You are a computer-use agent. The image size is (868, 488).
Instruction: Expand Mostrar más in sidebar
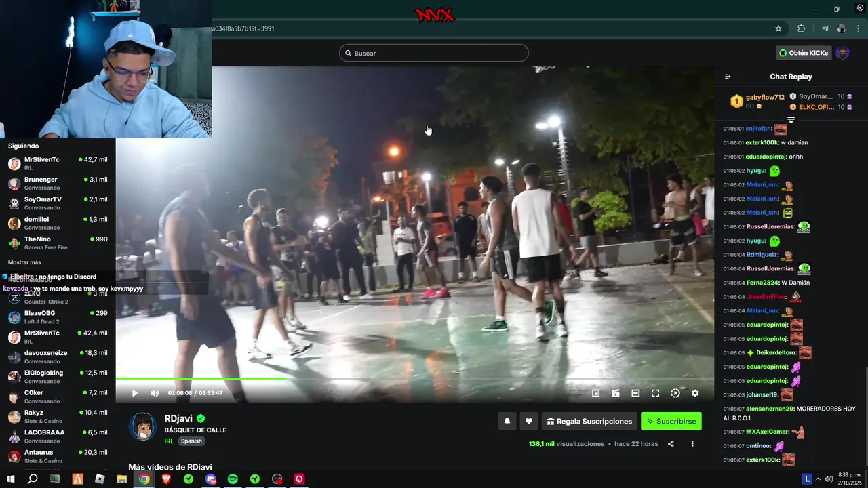[24, 262]
